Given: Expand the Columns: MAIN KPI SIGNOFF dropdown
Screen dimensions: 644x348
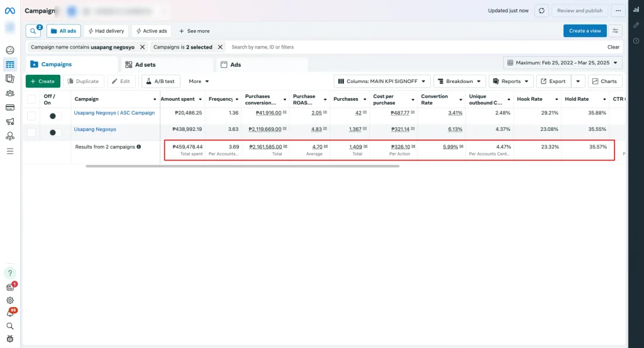Looking at the screenshot, I should [382, 81].
